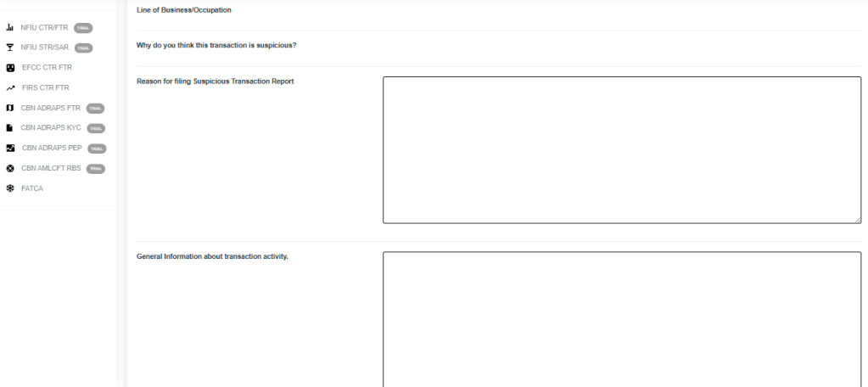Navigate to CBN ADRAPS KYC reports

51,128
